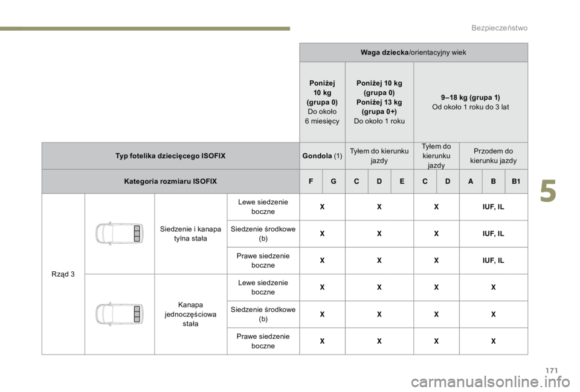Select size category E cell
Image resolution: width=580 pixels, height=392 pixels.
coord(402,181)
